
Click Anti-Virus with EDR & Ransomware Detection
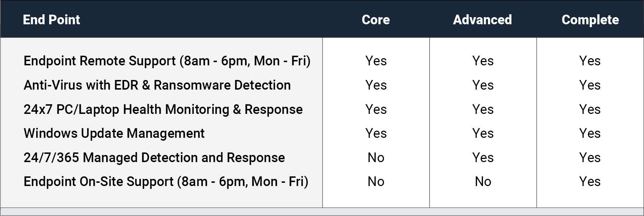(x=157, y=85)
